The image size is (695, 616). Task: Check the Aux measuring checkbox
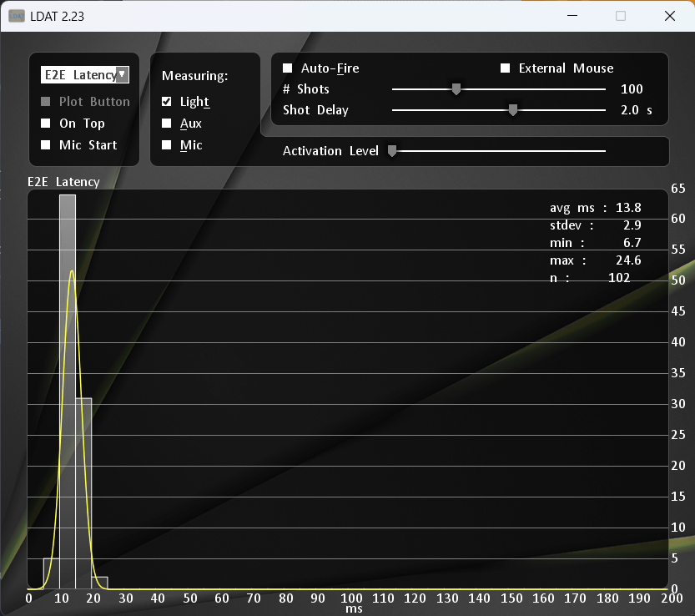click(167, 124)
